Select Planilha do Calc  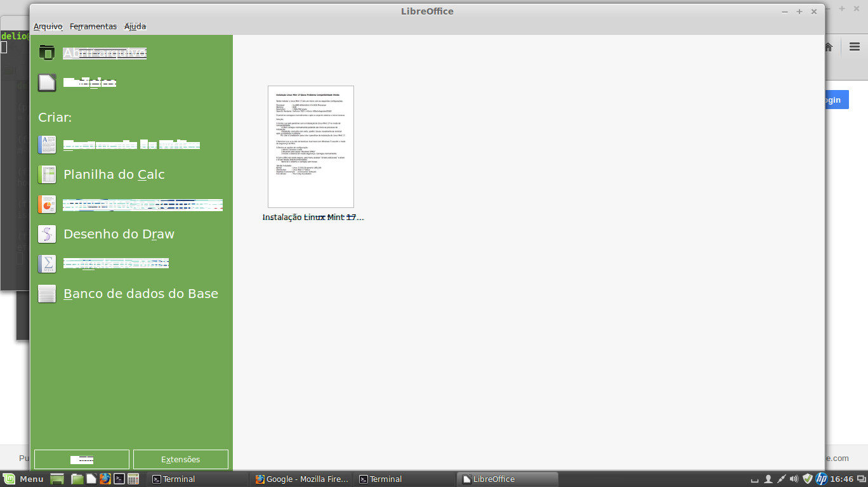click(114, 174)
